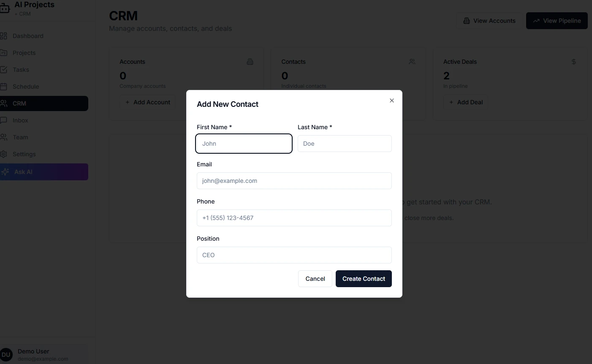Open the Dashboard sidebar item

click(28, 36)
